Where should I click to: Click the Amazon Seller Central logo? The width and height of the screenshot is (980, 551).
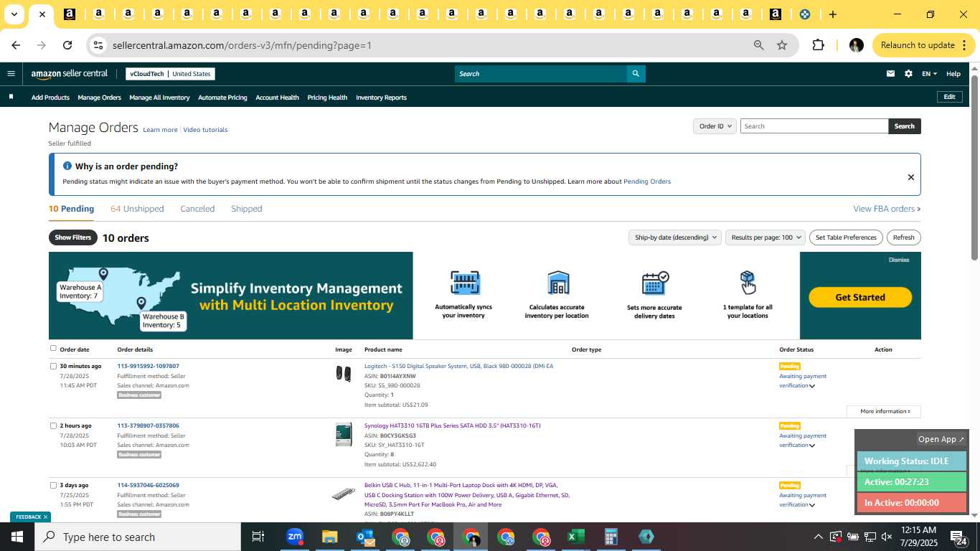70,74
